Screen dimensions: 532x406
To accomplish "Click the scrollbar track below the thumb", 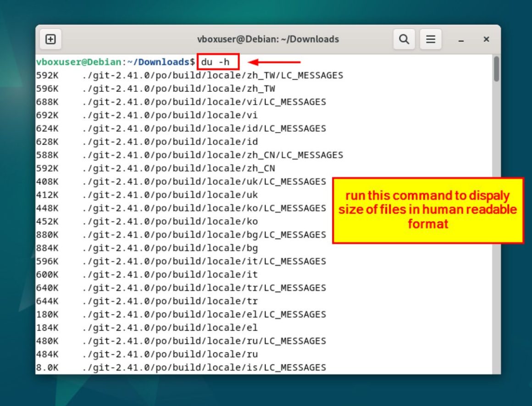I will pyautogui.click(x=496, y=229).
